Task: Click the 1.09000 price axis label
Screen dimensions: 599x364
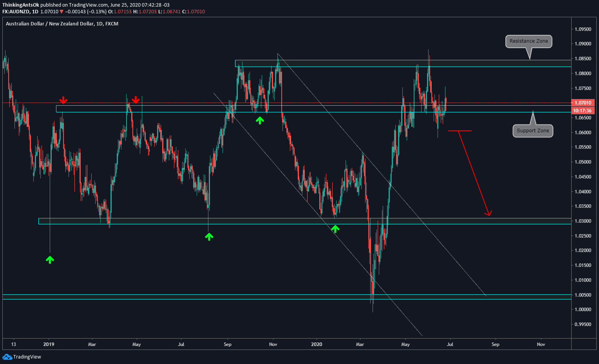Action: (x=583, y=44)
